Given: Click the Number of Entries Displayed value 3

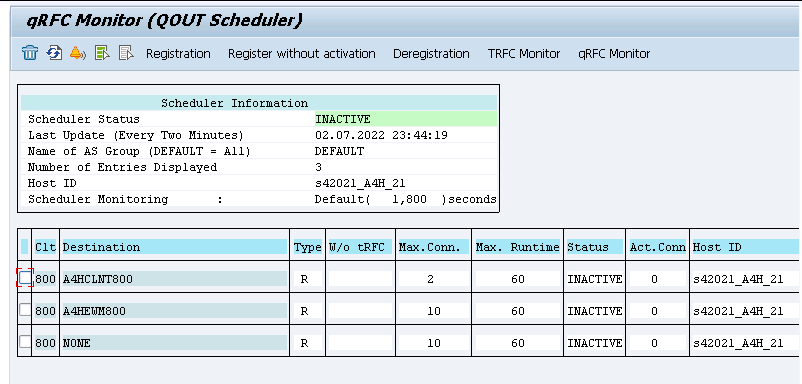Looking at the screenshot, I should (x=319, y=167).
